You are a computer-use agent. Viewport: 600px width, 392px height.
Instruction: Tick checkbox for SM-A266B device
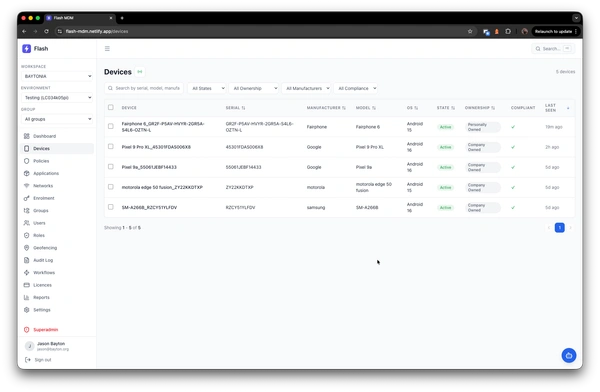pyautogui.click(x=111, y=207)
